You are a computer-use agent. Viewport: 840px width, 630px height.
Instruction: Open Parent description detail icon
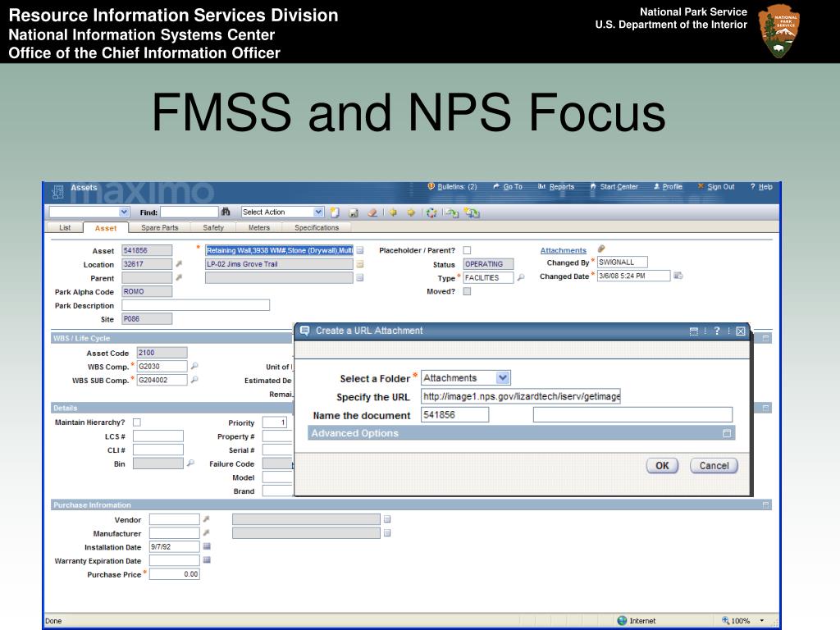[x=360, y=277]
